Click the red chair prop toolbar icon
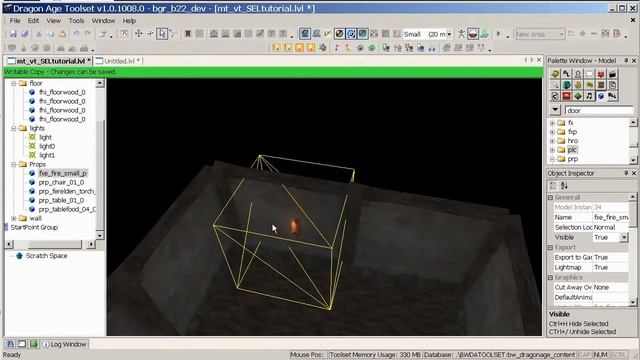 point(188,34)
